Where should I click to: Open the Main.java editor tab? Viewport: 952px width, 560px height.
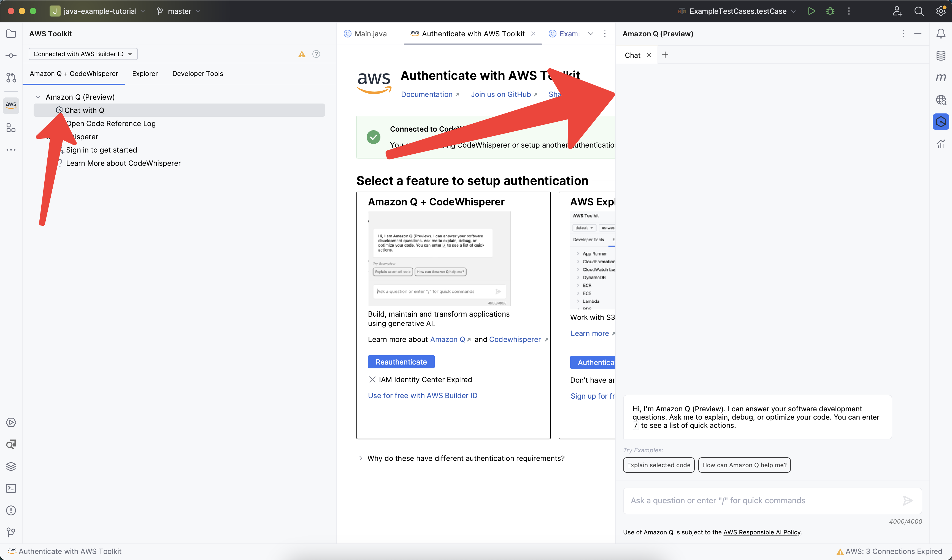[x=365, y=34]
